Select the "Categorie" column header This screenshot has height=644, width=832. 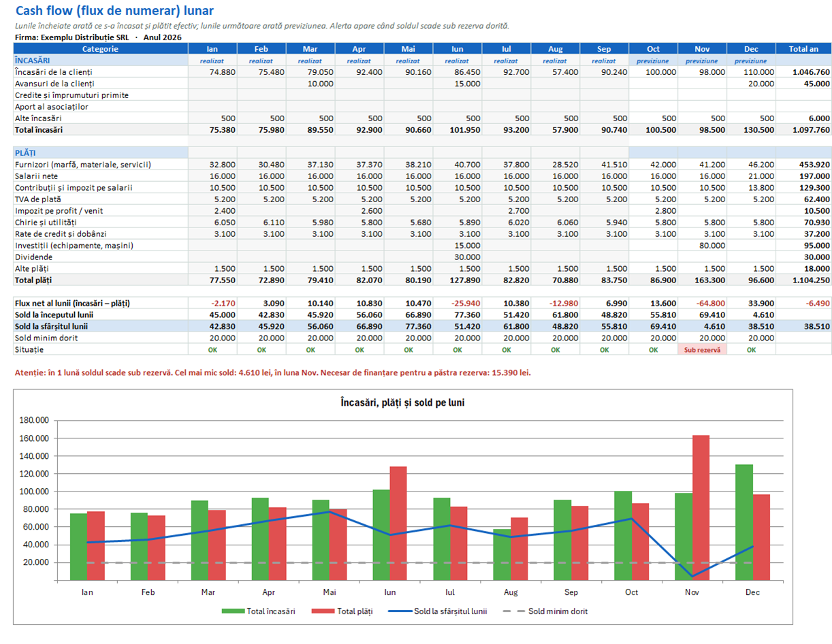[x=100, y=48]
